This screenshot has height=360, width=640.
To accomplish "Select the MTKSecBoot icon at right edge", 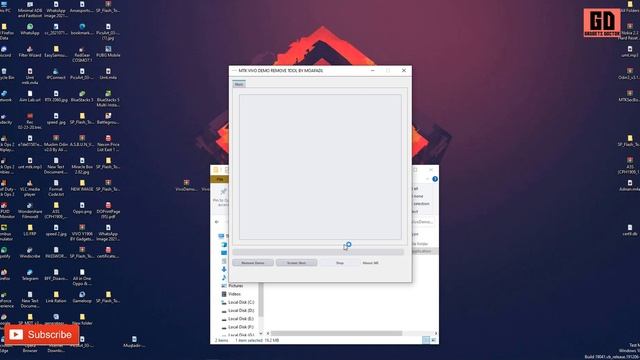I will [629, 96].
